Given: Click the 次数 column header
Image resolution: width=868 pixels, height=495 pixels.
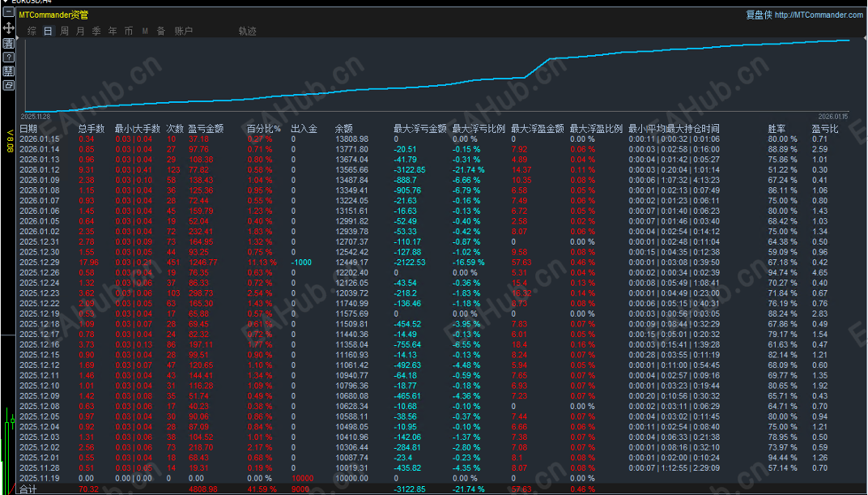Looking at the screenshot, I should (x=175, y=129).
